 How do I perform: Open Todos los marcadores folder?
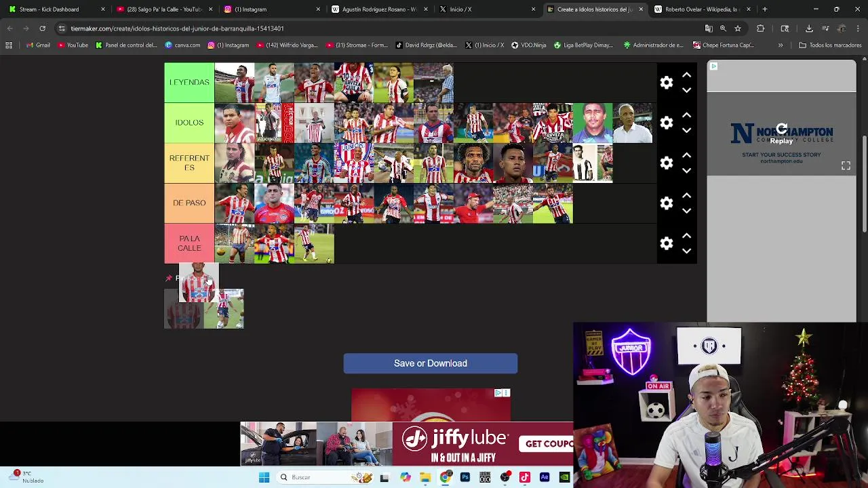click(830, 45)
